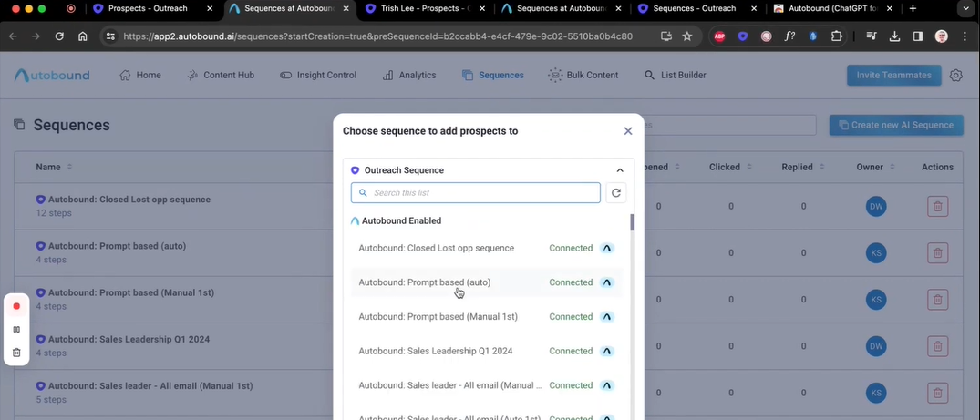Close the choose sequence dialog

(628, 131)
